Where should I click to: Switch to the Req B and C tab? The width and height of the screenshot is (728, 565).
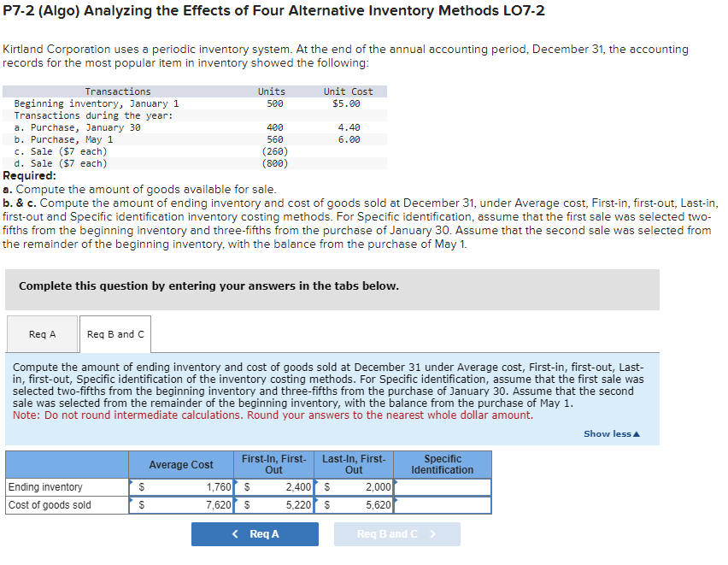[x=114, y=334]
